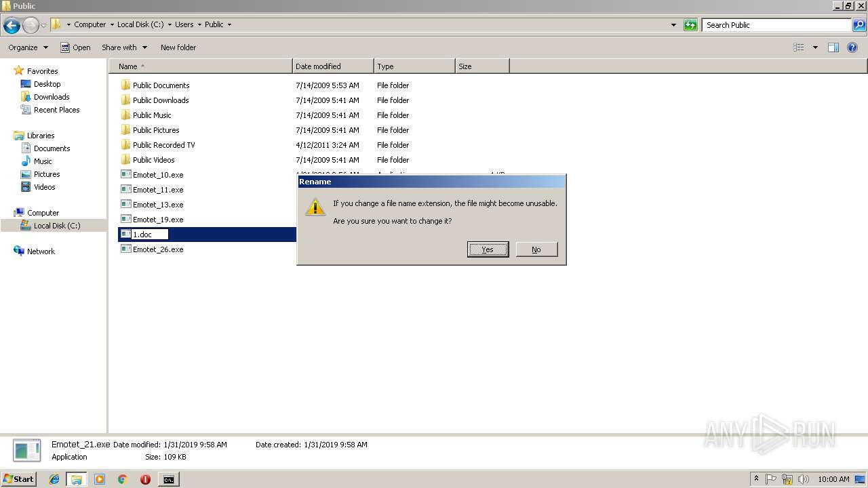
Task: Click the volume speaker tray icon
Action: pyautogui.click(x=803, y=479)
